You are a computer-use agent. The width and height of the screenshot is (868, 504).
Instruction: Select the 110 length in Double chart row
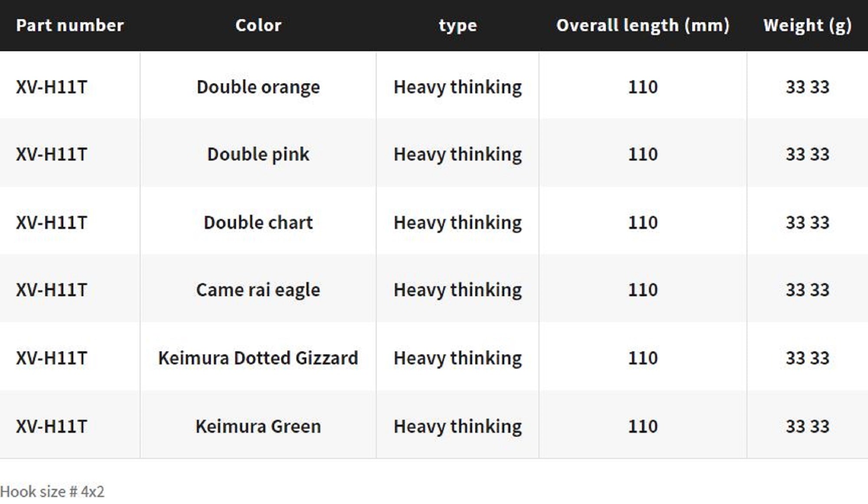pos(643,222)
